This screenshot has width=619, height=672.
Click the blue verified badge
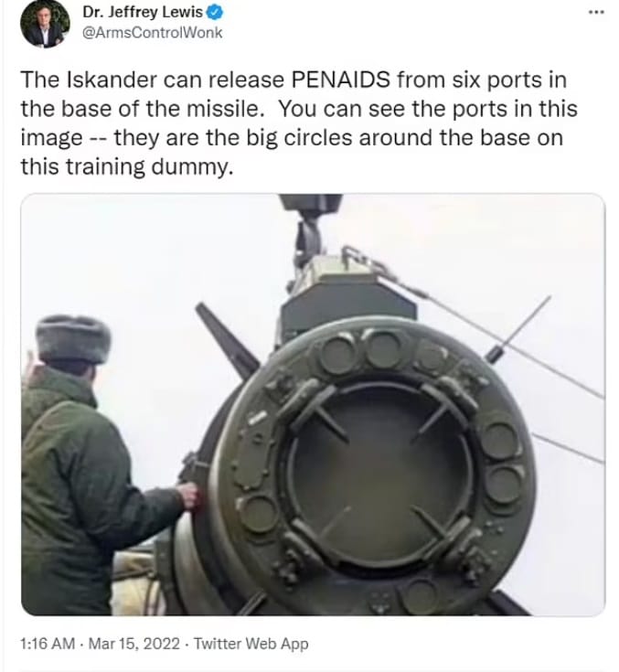coord(215,13)
